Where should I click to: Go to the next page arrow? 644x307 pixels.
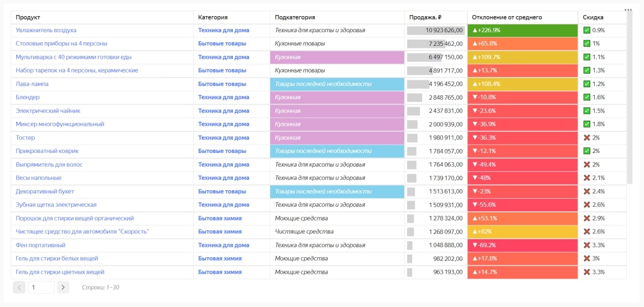[x=63, y=287]
